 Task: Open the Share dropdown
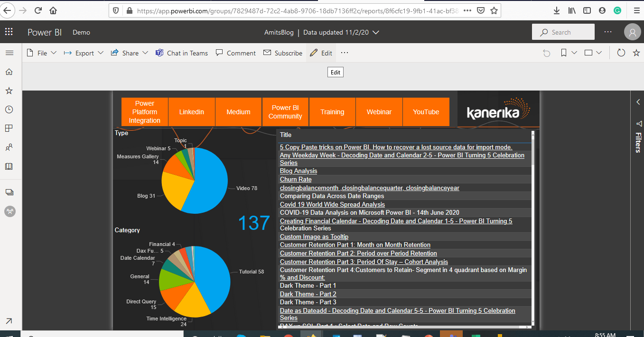(x=130, y=53)
